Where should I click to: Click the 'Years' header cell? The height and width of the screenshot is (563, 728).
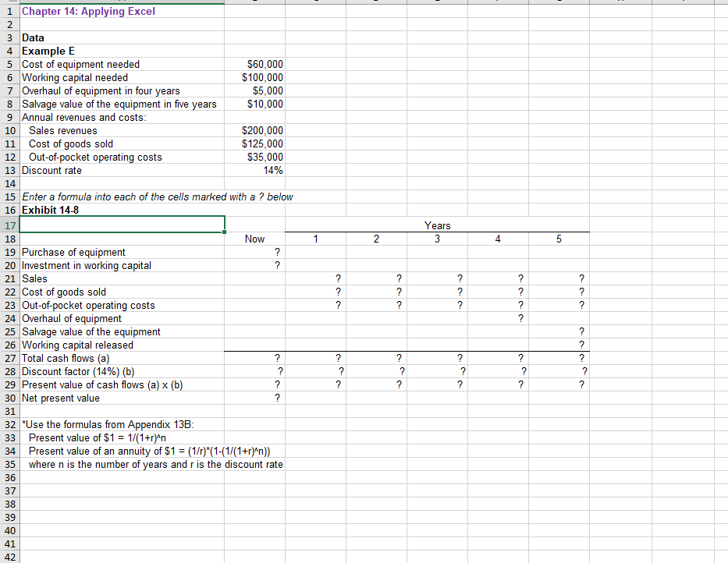438,225
